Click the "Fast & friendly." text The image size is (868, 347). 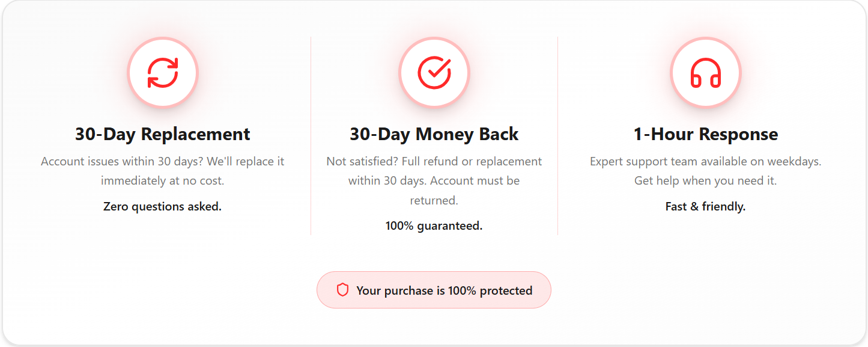706,206
